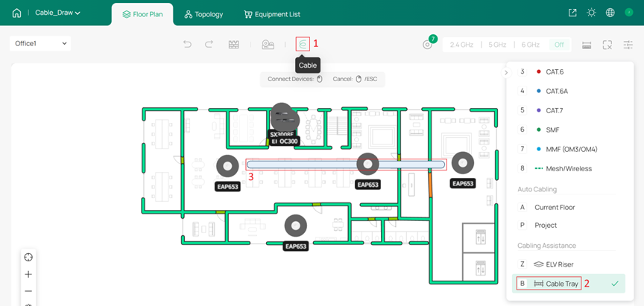Go to the home icon
The width and height of the screenshot is (644, 306).
tap(16, 13)
